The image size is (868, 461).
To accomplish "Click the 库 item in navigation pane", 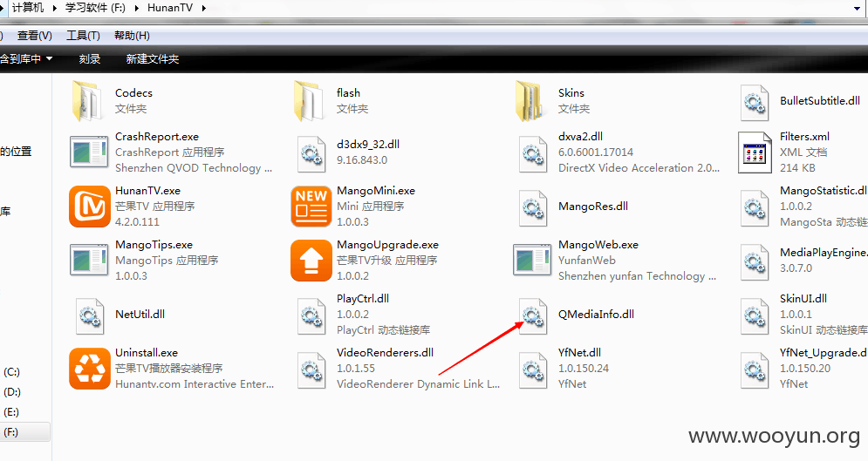I will click(x=5, y=211).
